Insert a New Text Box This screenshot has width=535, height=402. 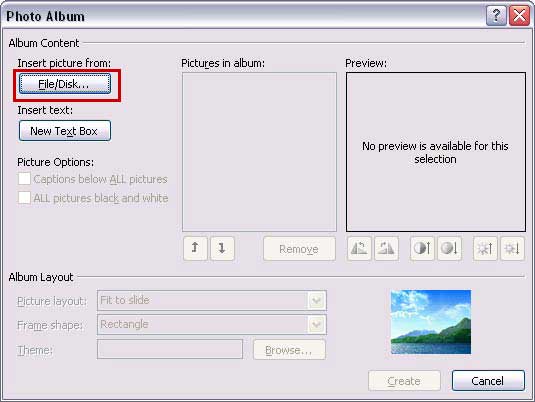coord(65,131)
